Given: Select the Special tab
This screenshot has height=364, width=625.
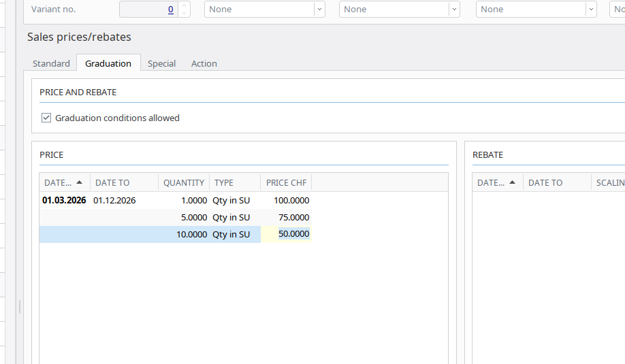Looking at the screenshot, I should point(161,63).
